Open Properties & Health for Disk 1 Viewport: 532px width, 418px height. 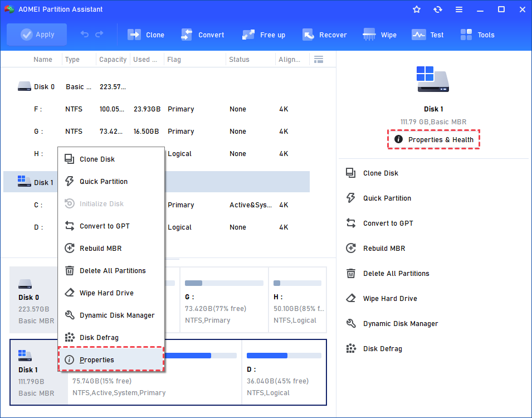coord(433,139)
